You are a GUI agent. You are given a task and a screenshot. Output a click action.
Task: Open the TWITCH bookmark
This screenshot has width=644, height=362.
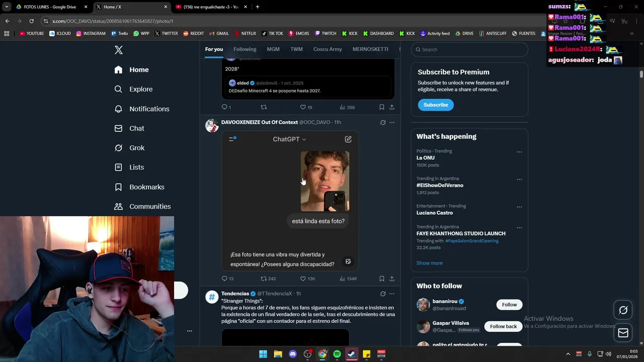(x=326, y=34)
